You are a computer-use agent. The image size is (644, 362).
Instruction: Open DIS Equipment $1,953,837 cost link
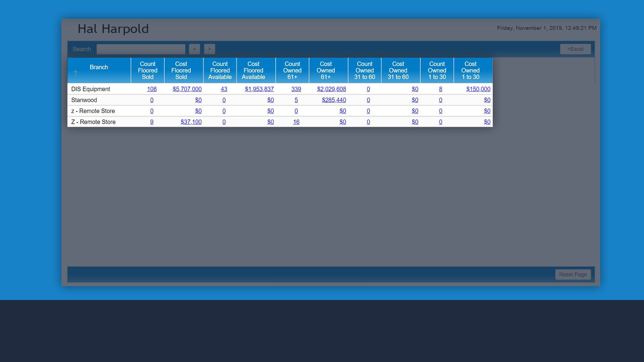tap(259, 89)
